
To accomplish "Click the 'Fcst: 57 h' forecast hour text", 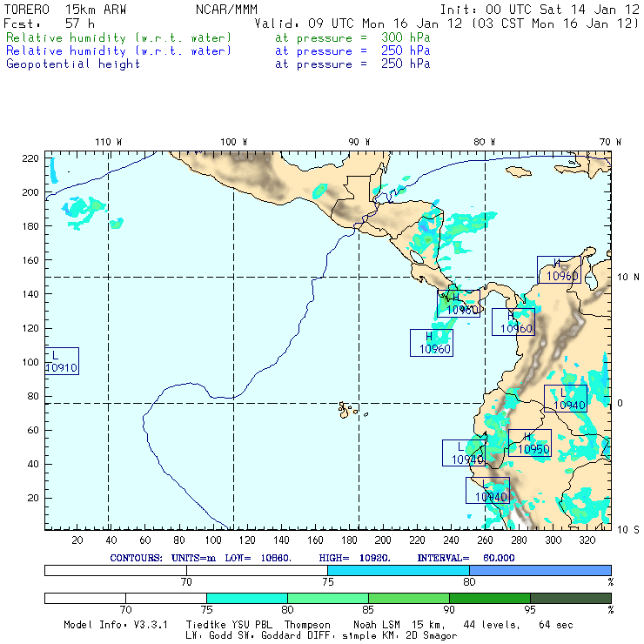I will [50, 23].
